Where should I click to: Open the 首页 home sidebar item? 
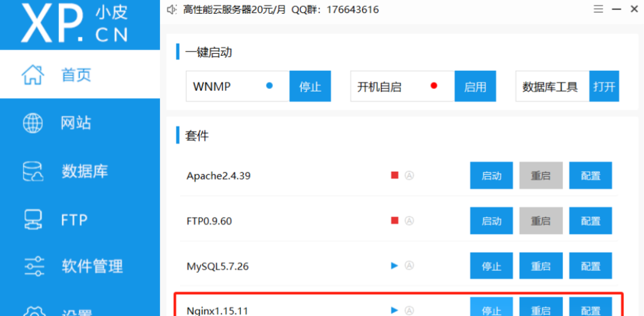80,74
